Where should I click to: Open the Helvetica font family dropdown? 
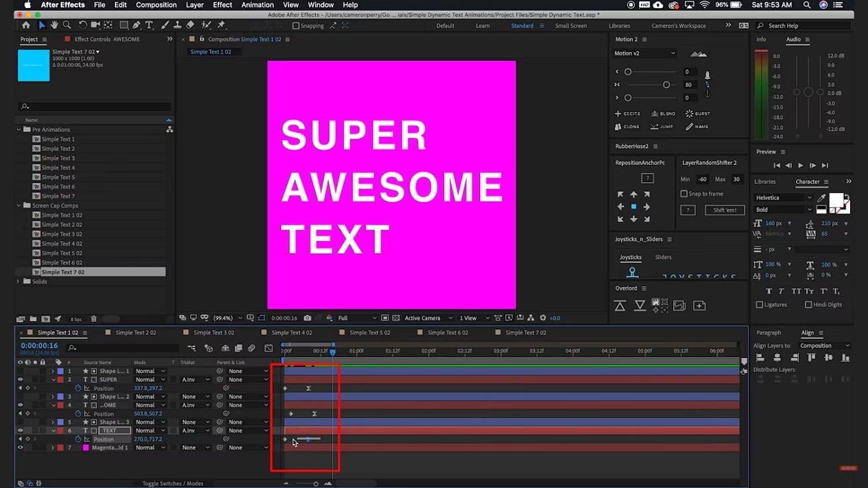[x=783, y=198]
